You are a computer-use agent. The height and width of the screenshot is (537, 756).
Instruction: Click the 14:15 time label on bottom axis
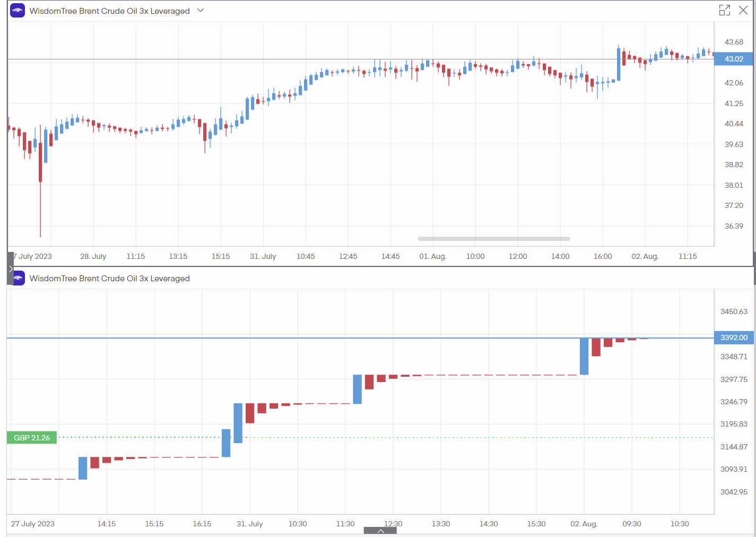point(107,524)
